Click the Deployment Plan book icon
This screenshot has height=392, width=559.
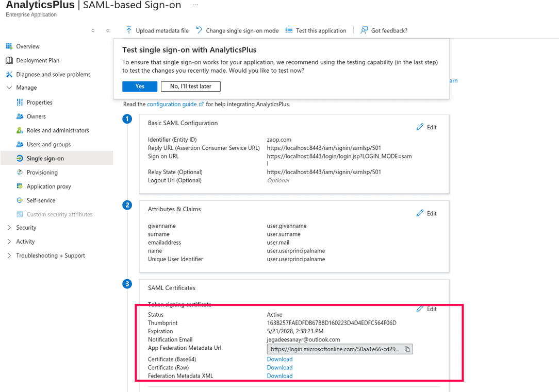click(9, 61)
